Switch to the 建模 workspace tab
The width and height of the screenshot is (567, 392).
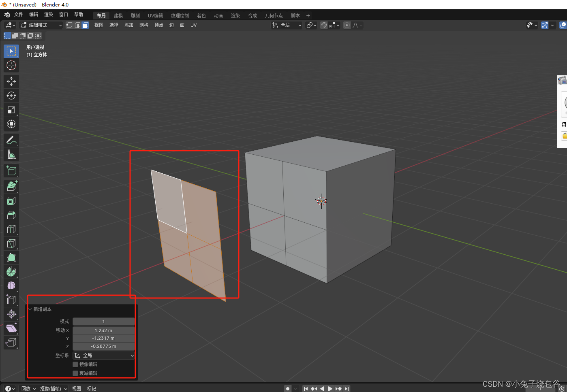[x=118, y=16]
